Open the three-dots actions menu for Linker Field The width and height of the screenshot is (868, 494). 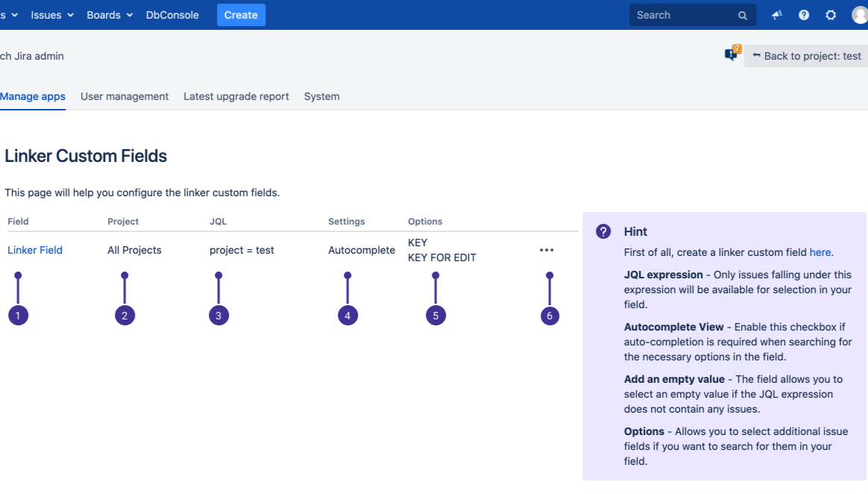tap(547, 251)
